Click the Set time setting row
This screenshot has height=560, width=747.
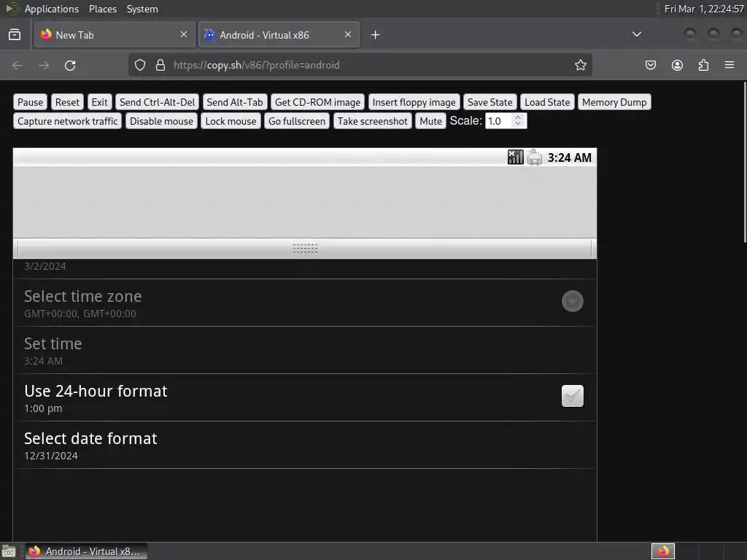pos(305,350)
